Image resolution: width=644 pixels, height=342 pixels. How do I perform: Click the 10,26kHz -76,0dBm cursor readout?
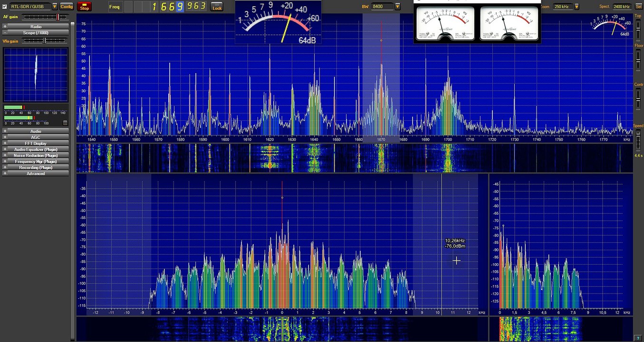tap(455, 243)
